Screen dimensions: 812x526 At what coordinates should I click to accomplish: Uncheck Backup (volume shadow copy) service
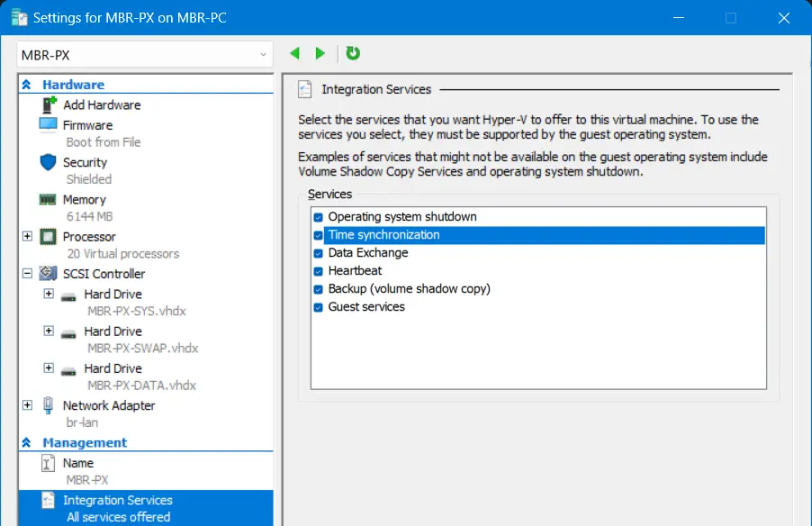click(318, 289)
